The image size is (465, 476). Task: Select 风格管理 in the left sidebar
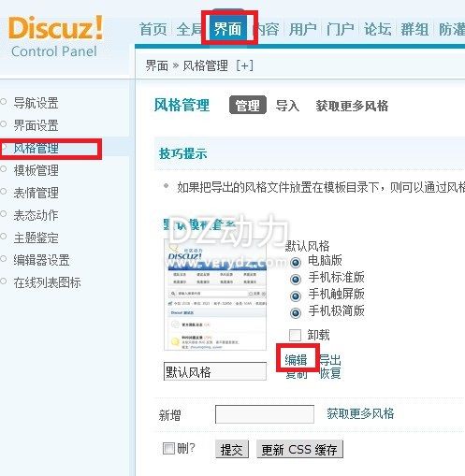[36, 148]
